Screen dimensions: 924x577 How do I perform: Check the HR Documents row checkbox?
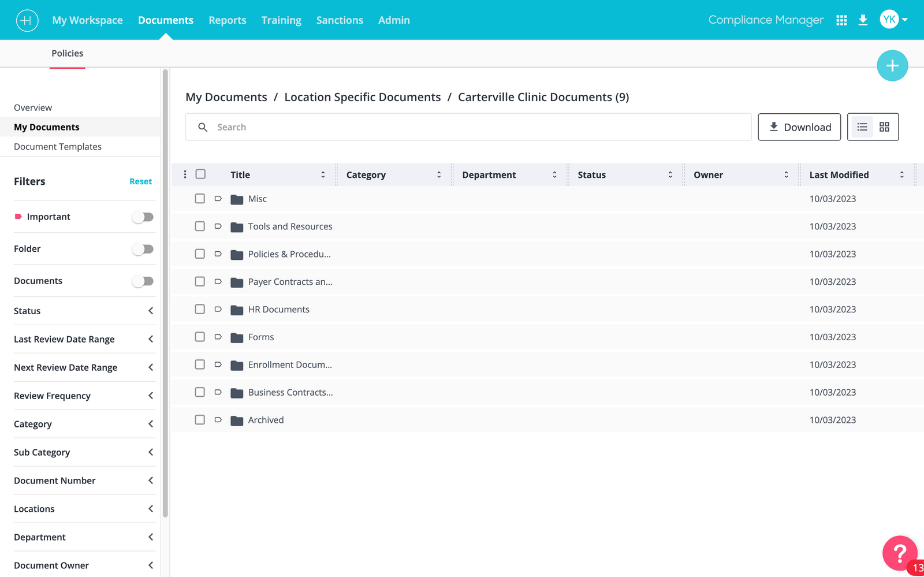[200, 310]
